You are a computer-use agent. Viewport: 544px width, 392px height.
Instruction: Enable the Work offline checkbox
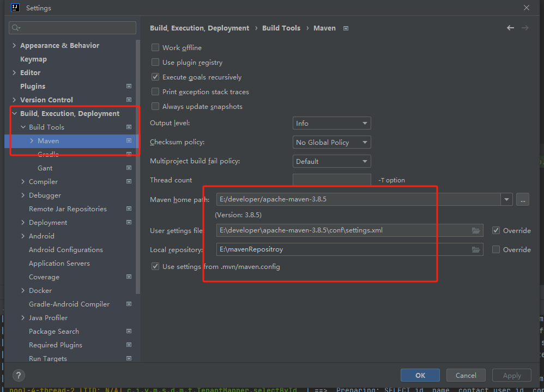155,47
